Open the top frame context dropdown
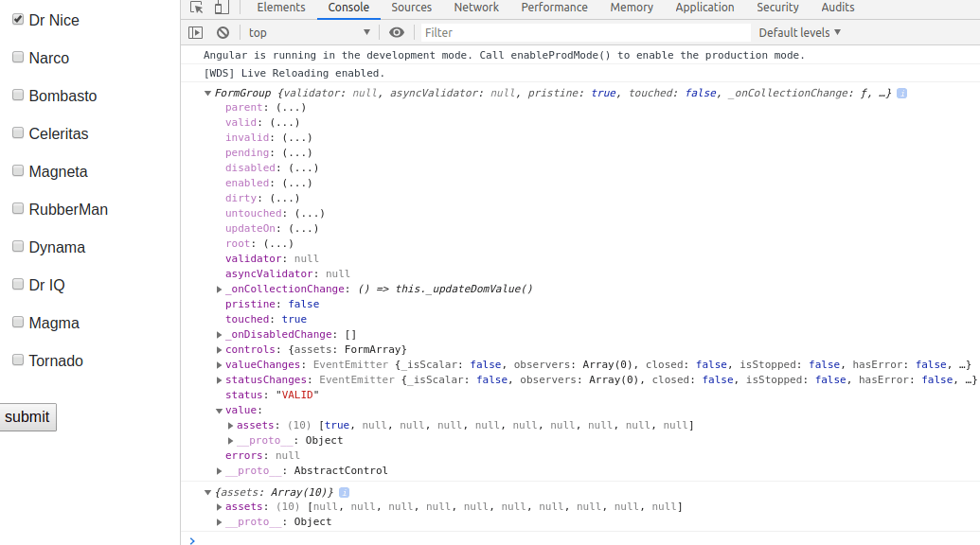Viewport: 980px width, 545px height. click(303, 31)
